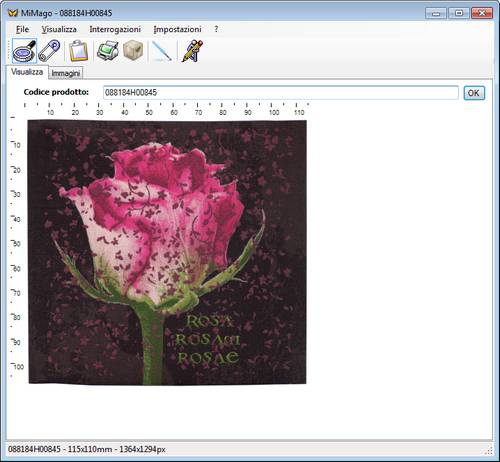Open the File menu
The width and height of the screenshot is (500, 462).
pyautogui.click(x=22, y=29)
